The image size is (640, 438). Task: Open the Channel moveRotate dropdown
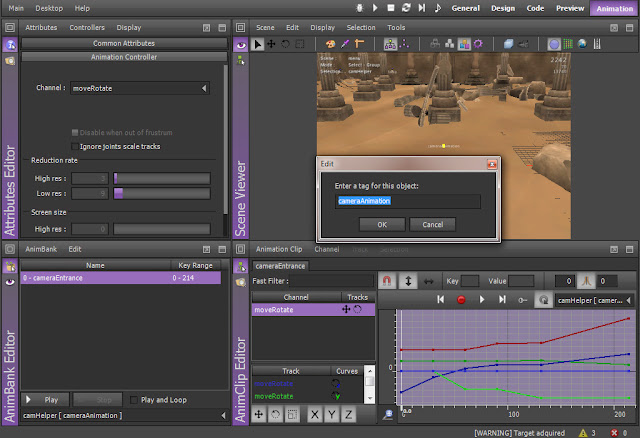point(140,89)
